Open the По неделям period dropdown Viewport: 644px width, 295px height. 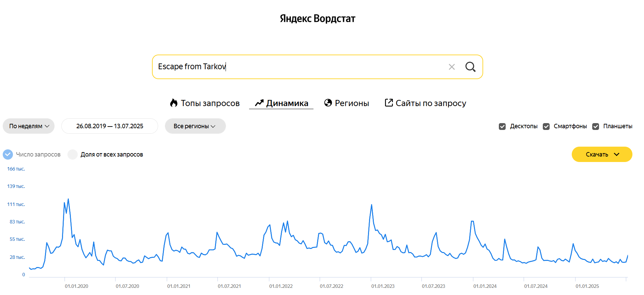pos(29,126)
